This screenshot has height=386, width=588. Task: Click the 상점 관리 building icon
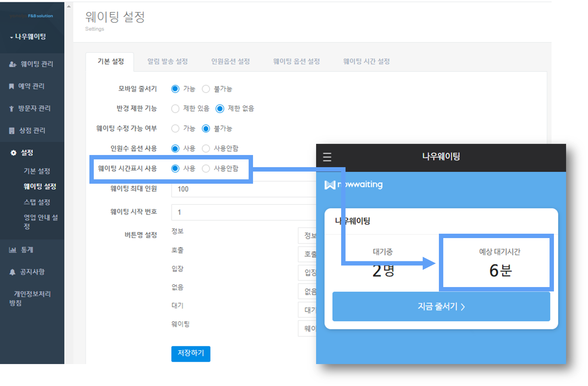coord(12,131)
